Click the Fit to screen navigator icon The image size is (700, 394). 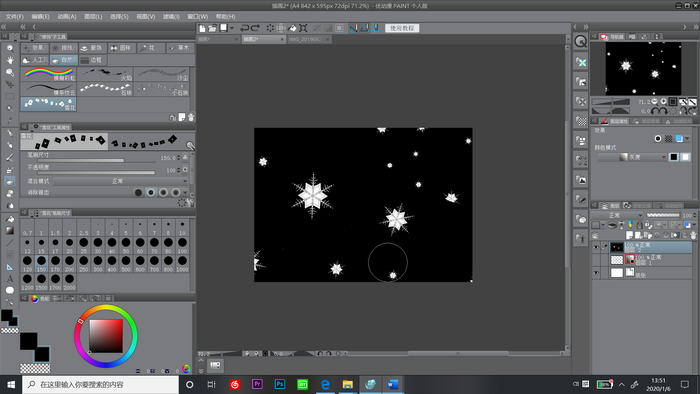click(x=673, y=102)
